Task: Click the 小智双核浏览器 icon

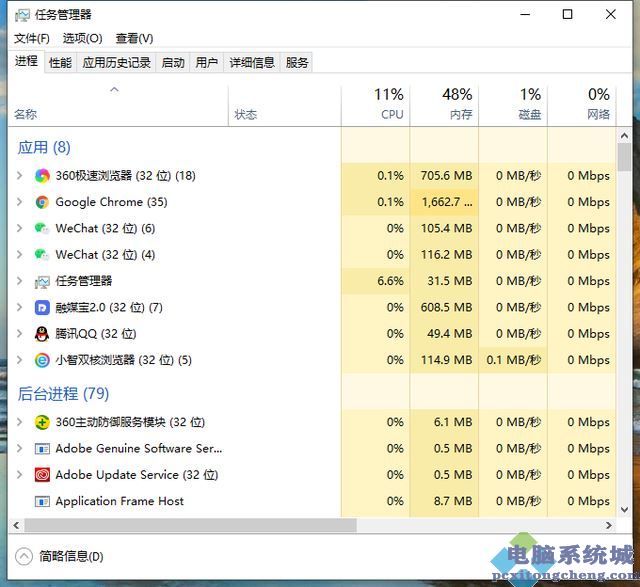Action: point(42,360)
